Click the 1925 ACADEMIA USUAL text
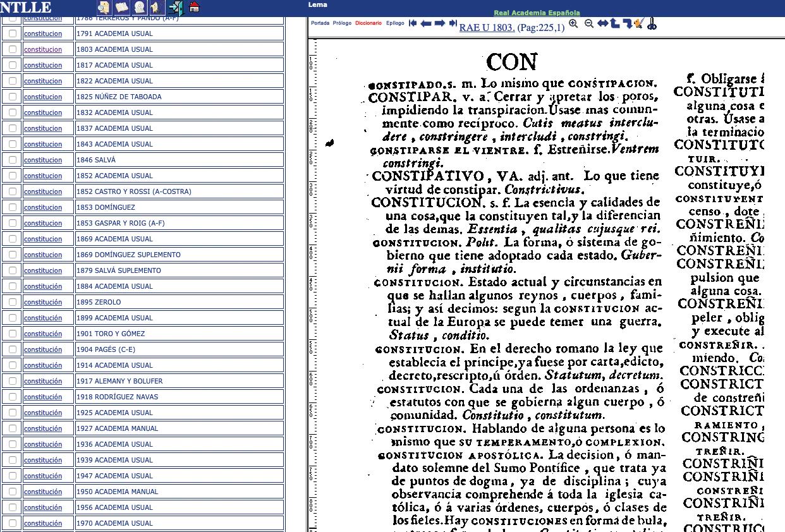The image size is (785, 532). pos(114,413)
